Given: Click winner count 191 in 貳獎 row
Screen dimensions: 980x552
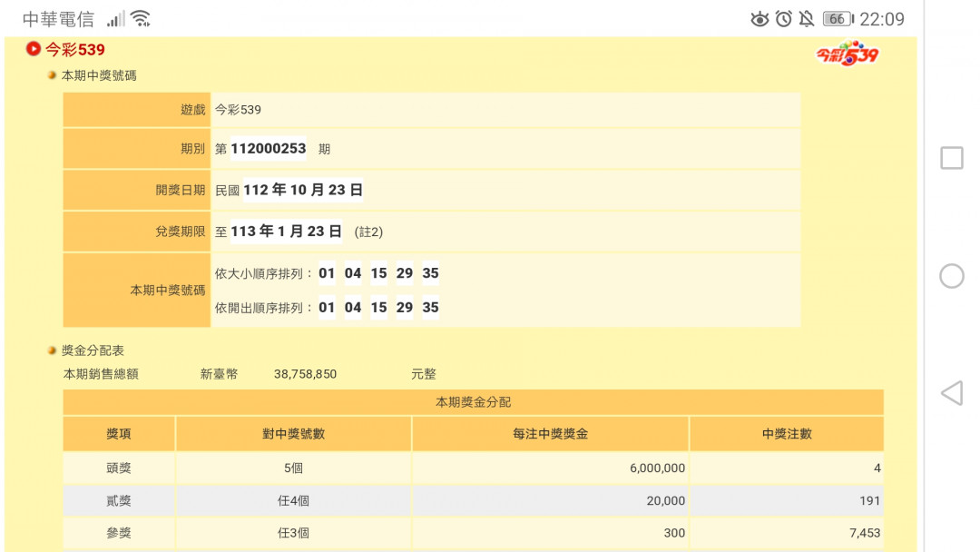Looking at the screenshot, I should (x=870, y=501).
